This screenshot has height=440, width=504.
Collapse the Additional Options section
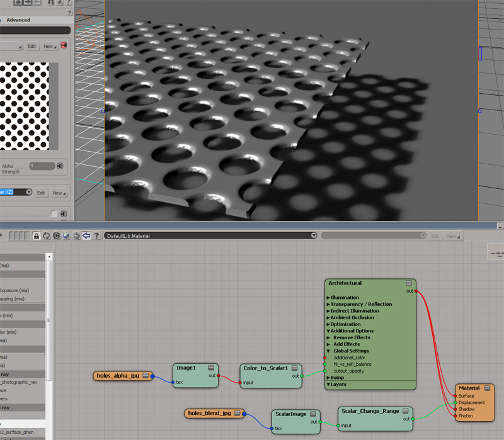click(328, 331)
